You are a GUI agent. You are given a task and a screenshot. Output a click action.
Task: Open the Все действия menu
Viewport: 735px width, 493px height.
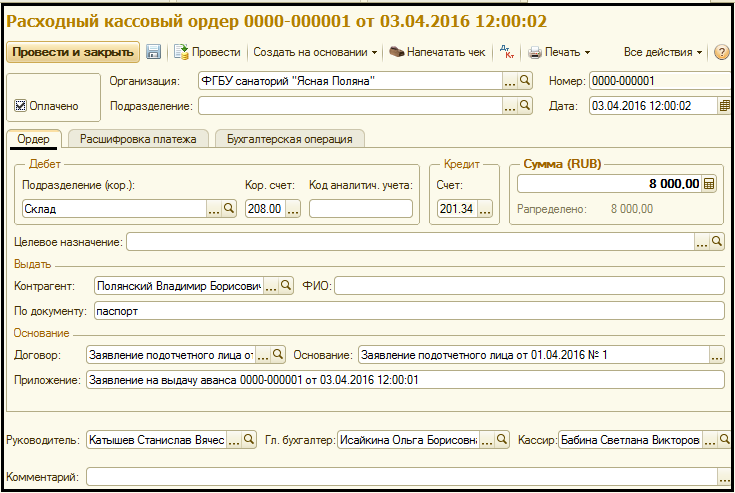(x=662, y=52)
